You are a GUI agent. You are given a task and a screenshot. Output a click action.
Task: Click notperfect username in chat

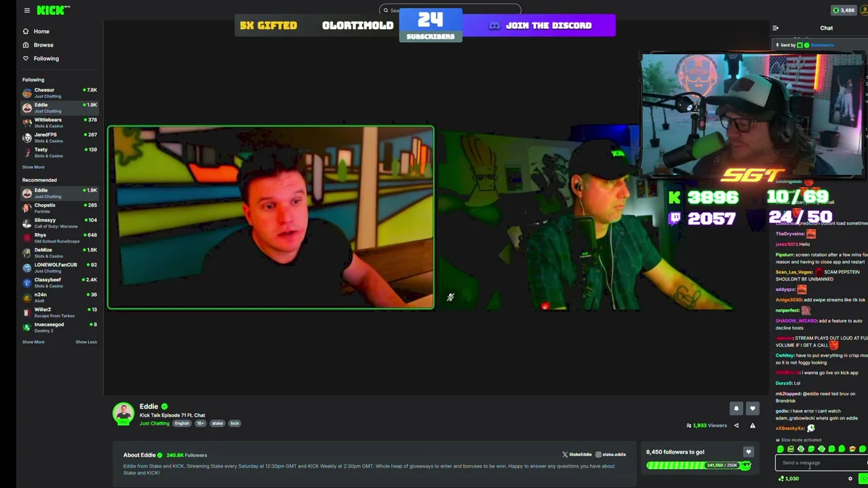[787, 310]
